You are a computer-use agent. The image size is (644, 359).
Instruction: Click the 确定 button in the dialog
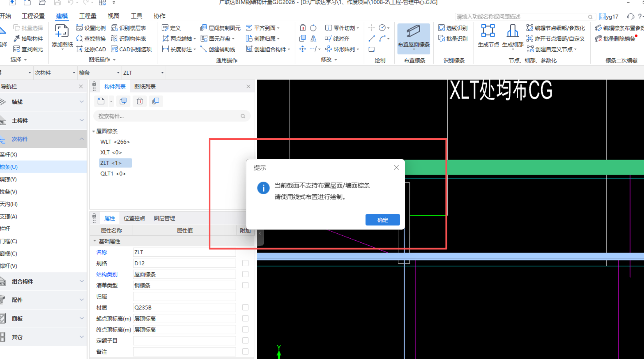coord(382,220)
